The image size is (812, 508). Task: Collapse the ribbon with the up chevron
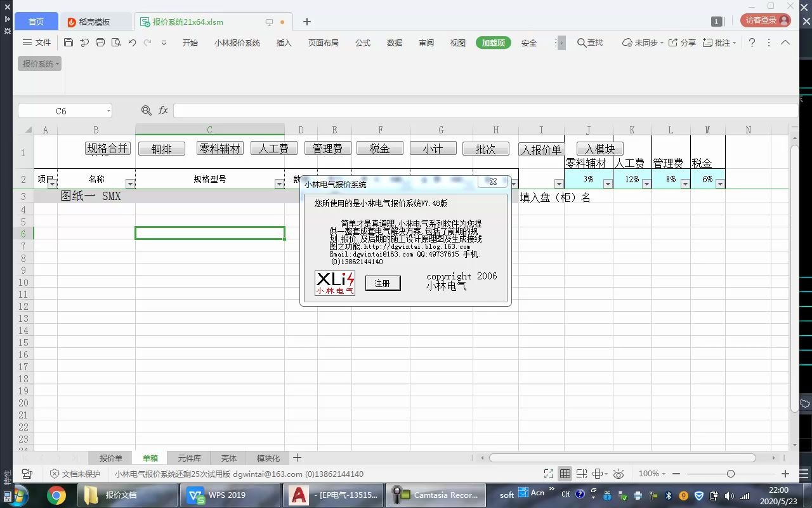tap(785, 43)
